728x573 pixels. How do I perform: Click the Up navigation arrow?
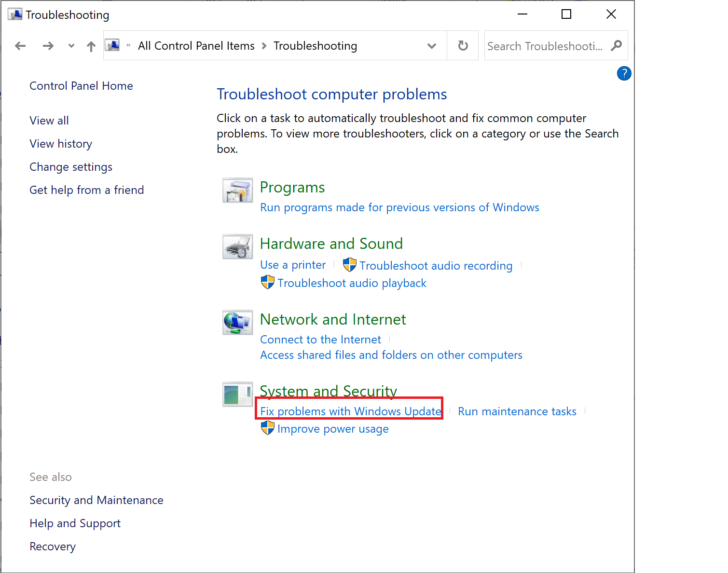(91, 45)
